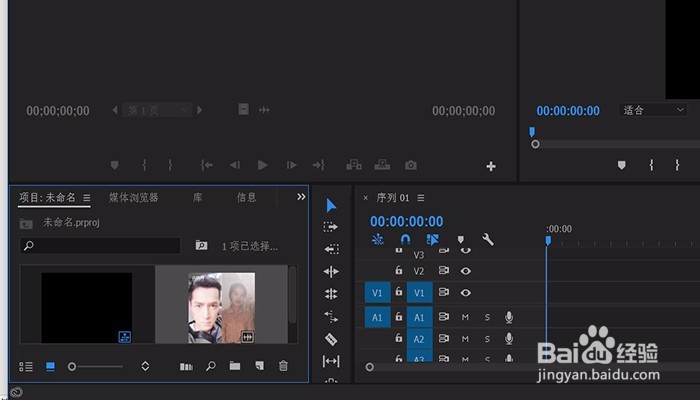
Task: Open 序列 01 panel menu
Action: pos(421,197)
